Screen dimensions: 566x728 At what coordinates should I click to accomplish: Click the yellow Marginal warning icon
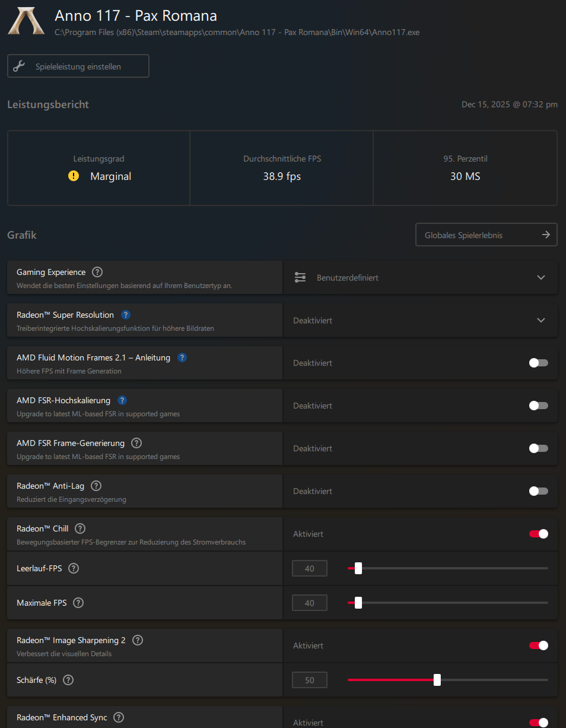point(74,176)
